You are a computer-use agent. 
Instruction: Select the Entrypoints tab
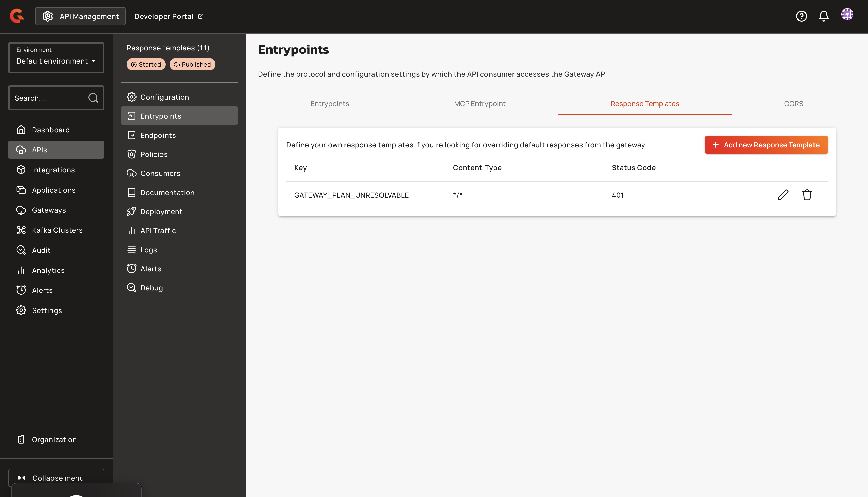[330, 104]
